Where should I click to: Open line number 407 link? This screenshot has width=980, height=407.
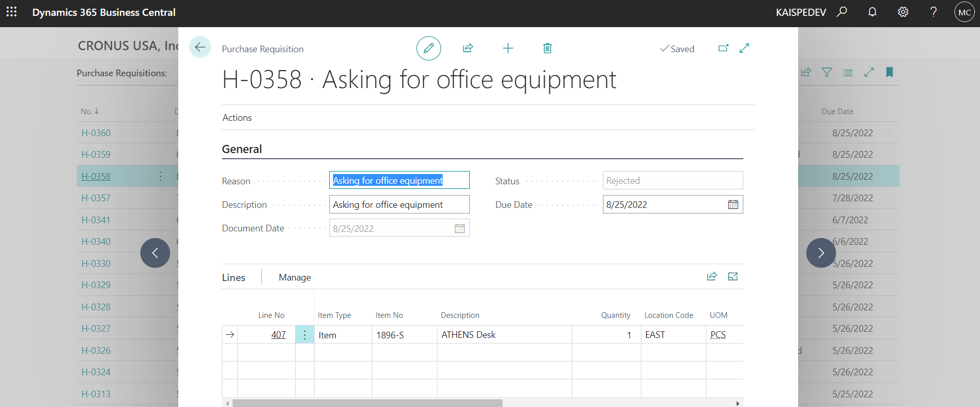[278, 335]
